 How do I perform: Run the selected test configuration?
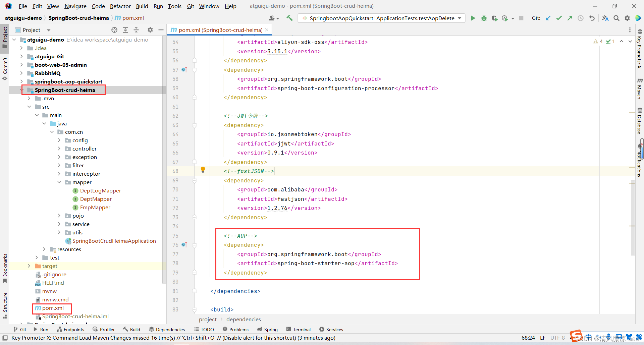coord(473,18)
